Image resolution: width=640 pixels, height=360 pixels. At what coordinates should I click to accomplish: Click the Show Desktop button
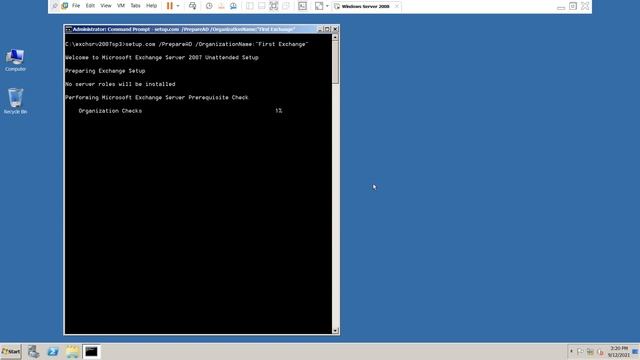click(636, 351)
